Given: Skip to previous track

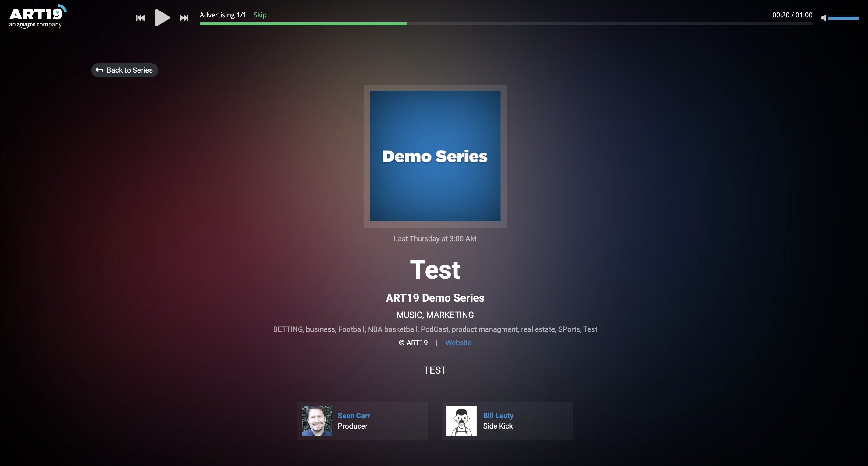Looking at the screenshot, I should [141, 18].
